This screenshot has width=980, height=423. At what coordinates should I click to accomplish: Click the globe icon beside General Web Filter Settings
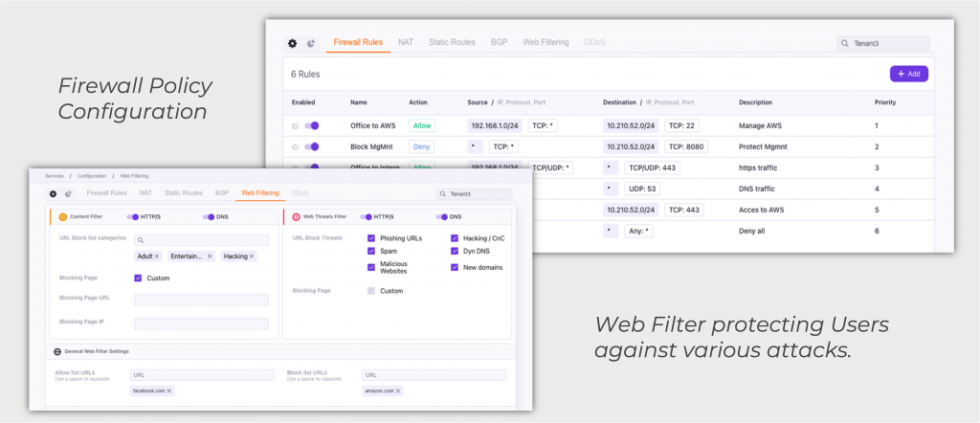tap(57, 352)
